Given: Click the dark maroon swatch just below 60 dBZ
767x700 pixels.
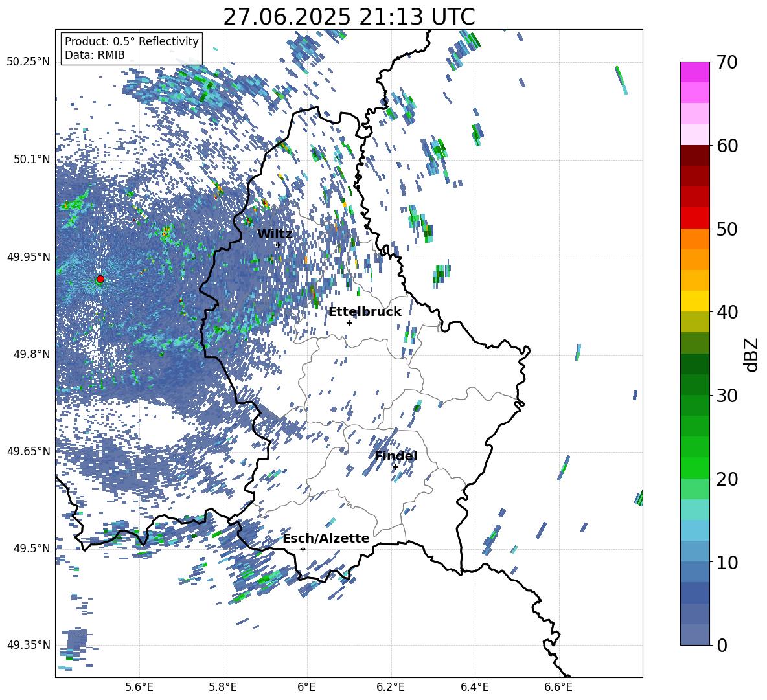Looking at the screenshot, I should point(694,155).
